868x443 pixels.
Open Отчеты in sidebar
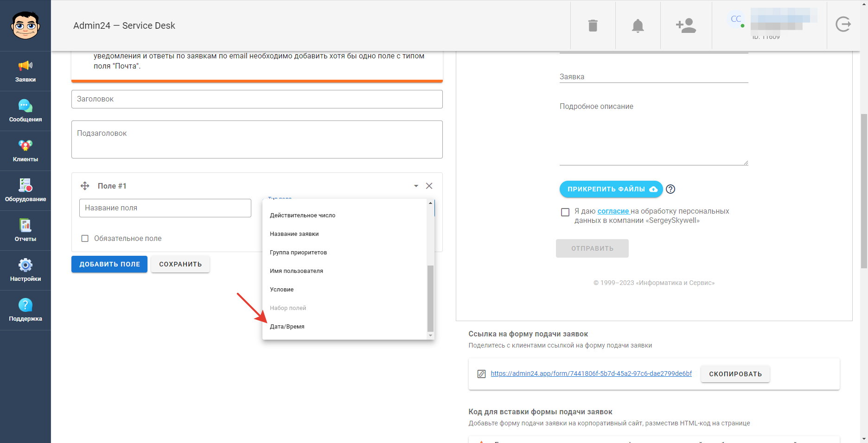point(26,231)
